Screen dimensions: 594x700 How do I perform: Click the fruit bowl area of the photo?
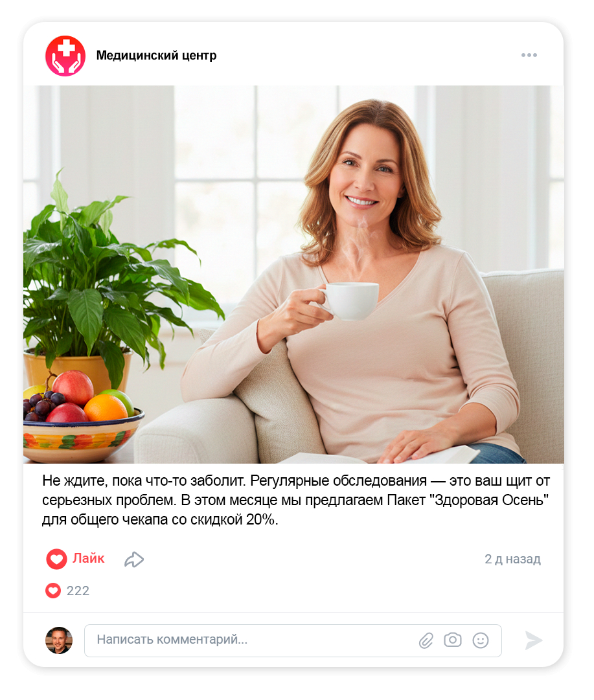point(83,418)
